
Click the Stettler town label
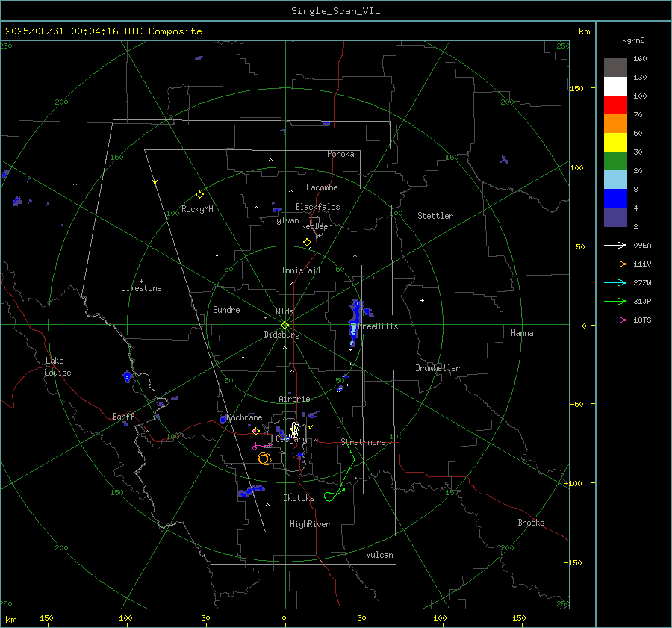(x=435, y=216)
